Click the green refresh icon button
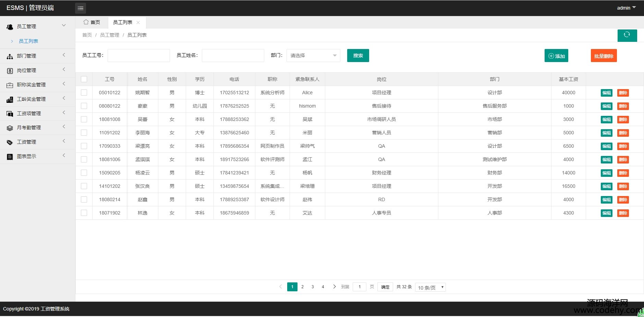 [x=627, y=35]
